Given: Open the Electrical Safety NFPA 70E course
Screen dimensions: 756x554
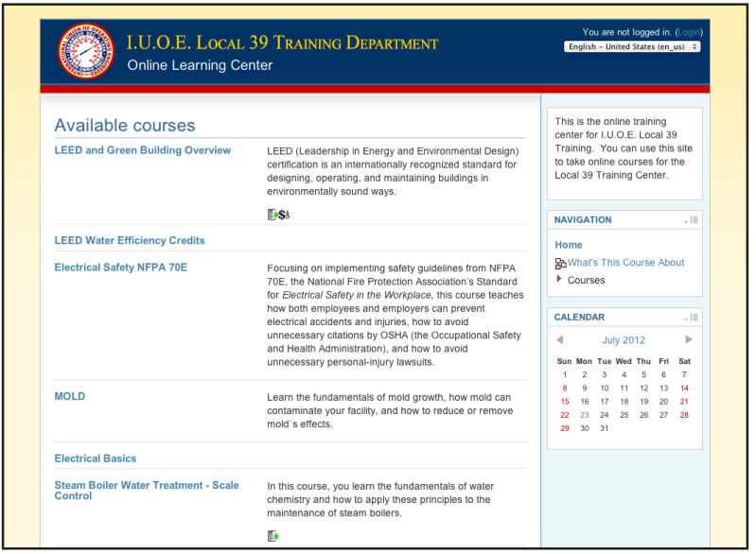Looking at the screenshot, I should [x=121, y=268].
